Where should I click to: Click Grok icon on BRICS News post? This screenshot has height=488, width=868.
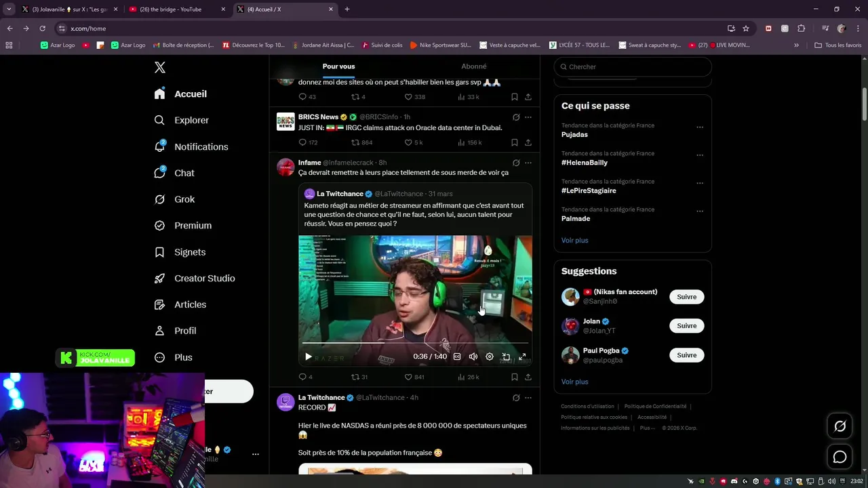pos(516,117)
